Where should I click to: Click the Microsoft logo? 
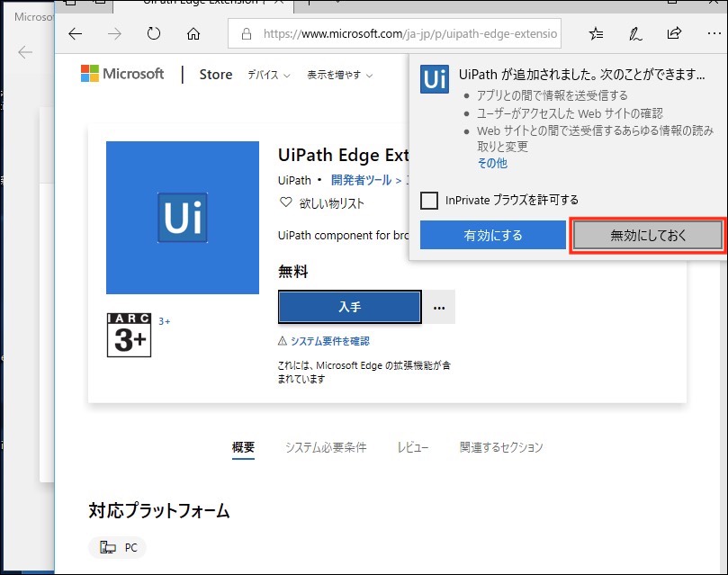(122, 74)
